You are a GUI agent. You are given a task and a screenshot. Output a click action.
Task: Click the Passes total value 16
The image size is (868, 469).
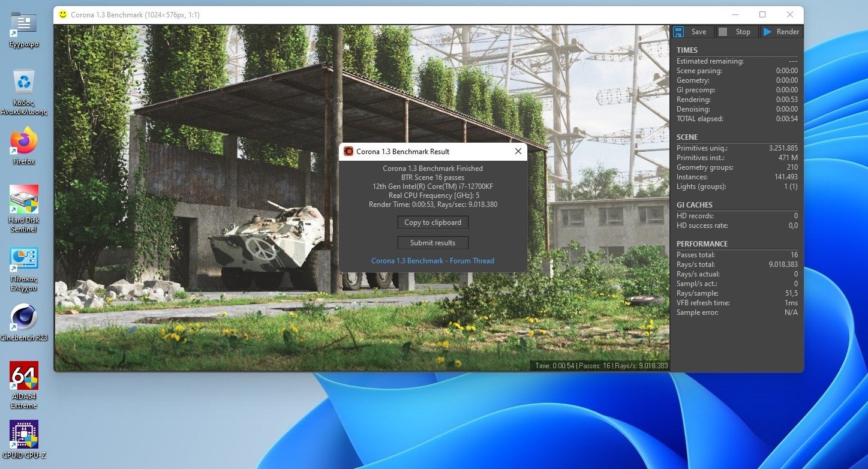[794, 255]
